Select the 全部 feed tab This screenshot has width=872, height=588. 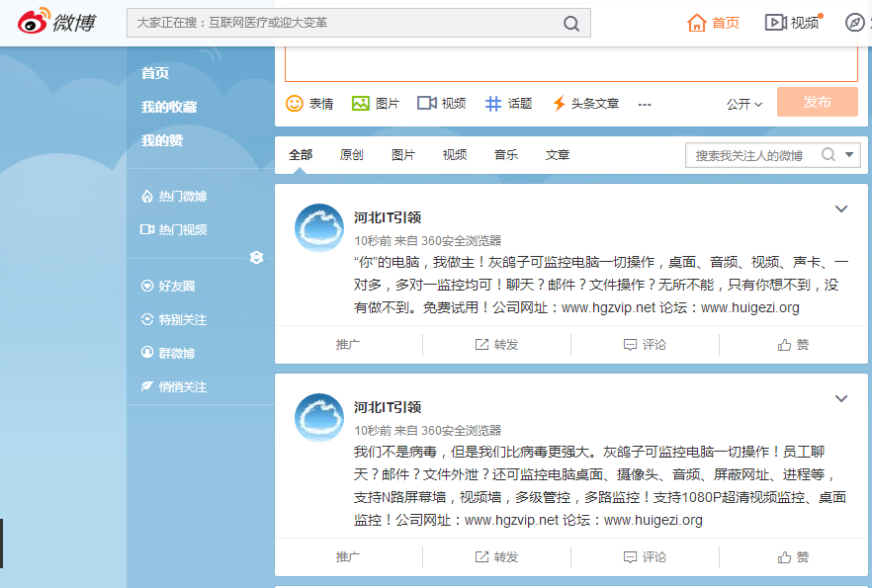[301, 154]
